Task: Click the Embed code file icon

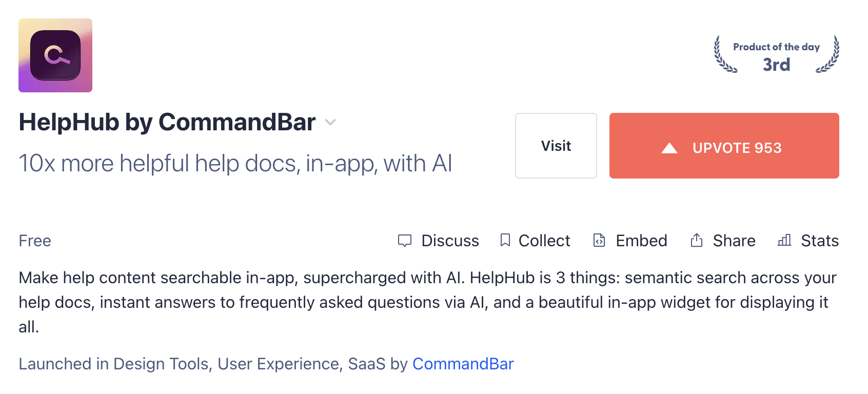Action: (599, 240)
